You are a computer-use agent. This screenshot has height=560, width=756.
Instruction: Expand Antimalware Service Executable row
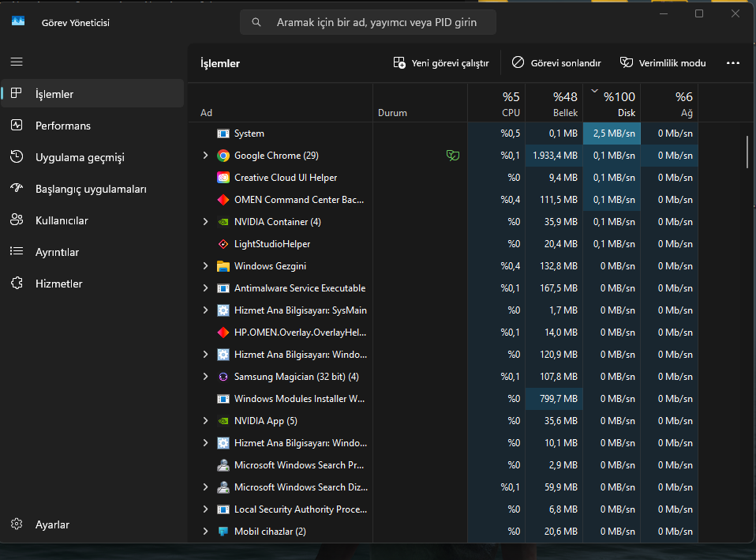205,288
